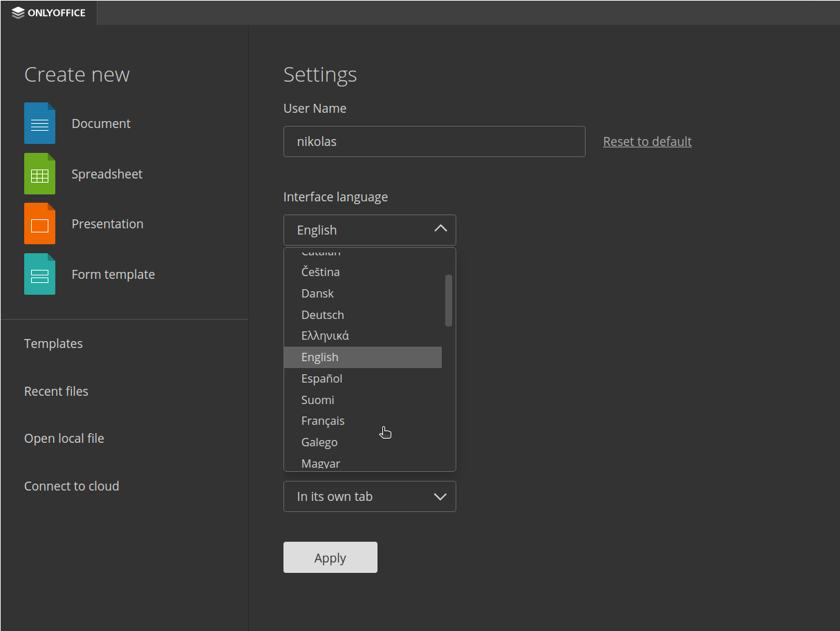
Task: Choose Suomi from the language list
Action: click(317, 400)
